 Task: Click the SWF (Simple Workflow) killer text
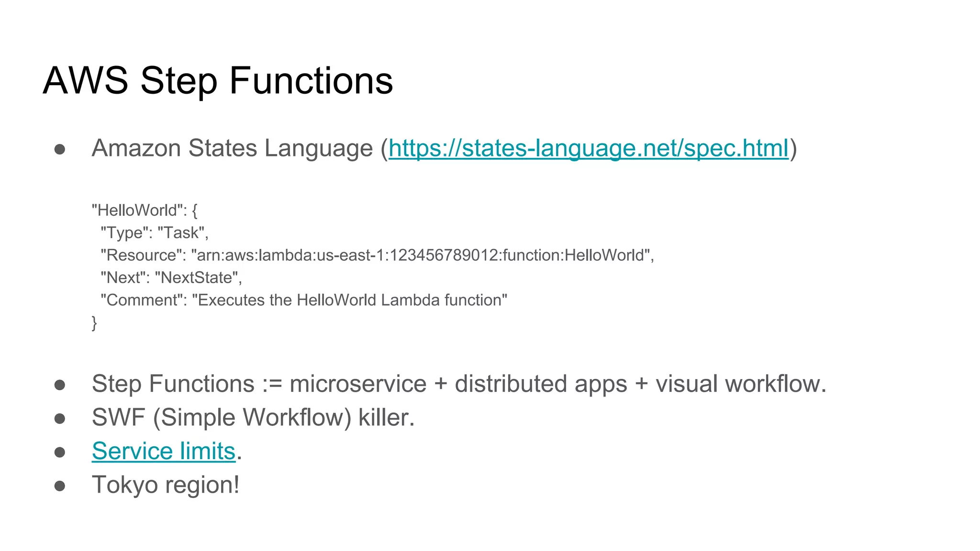pos(253,418)
